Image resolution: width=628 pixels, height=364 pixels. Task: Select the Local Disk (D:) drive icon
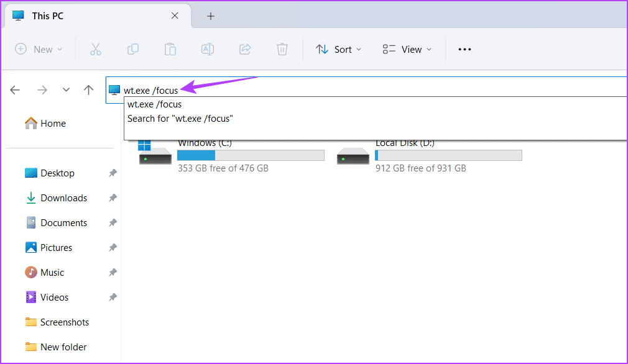point(353,156)
